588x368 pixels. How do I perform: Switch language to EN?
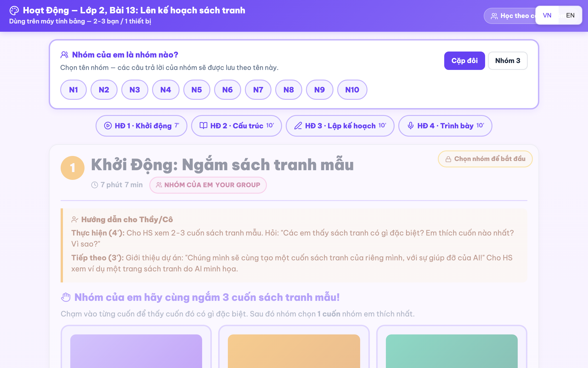tap(570, 15)
